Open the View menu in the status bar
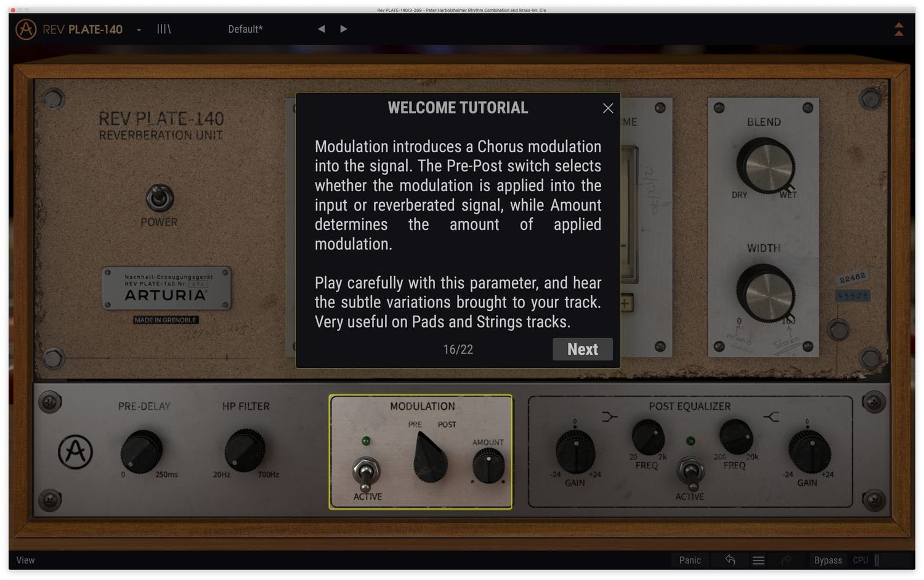Image resolution: width=924 pixels, height=580 pixels. [x=25, y=560]
